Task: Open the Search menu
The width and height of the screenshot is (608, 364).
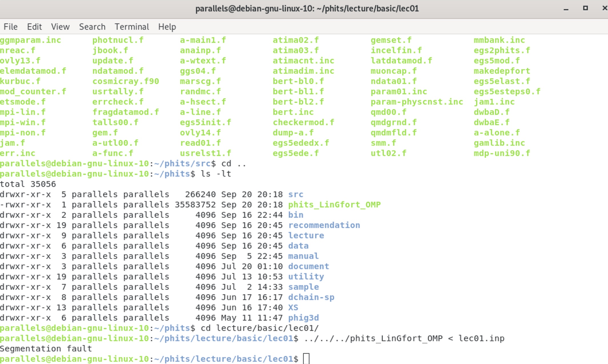Action: pyautogui.click(x=92, y=27)
